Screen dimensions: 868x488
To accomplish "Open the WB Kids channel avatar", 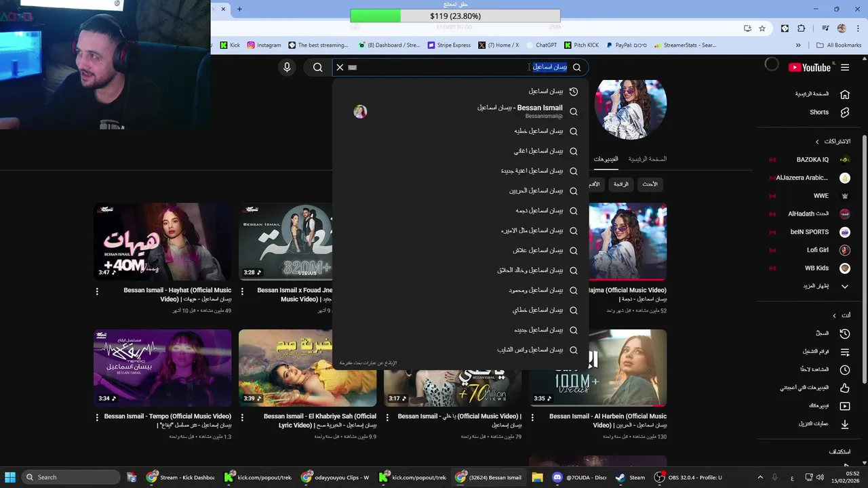I will tap(845, 268).
